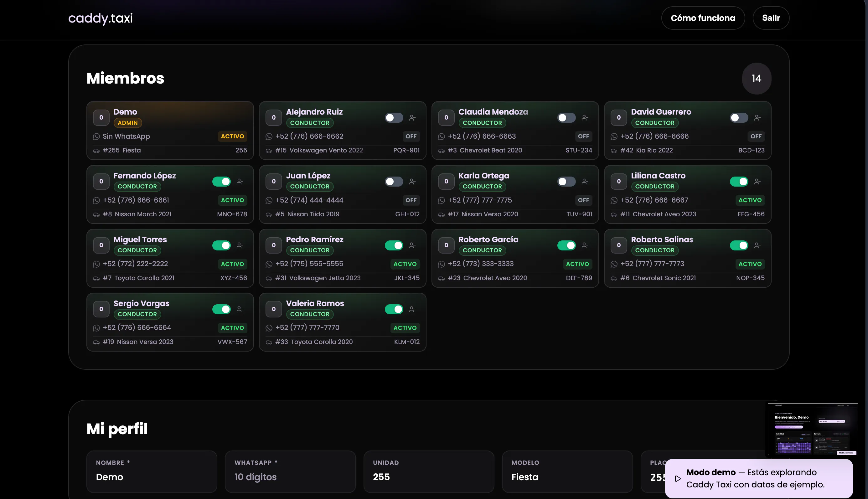The width and height of the screenshot is (868, 499).
Task: Click plate number TUV-901
Action: tap(579, 214)
